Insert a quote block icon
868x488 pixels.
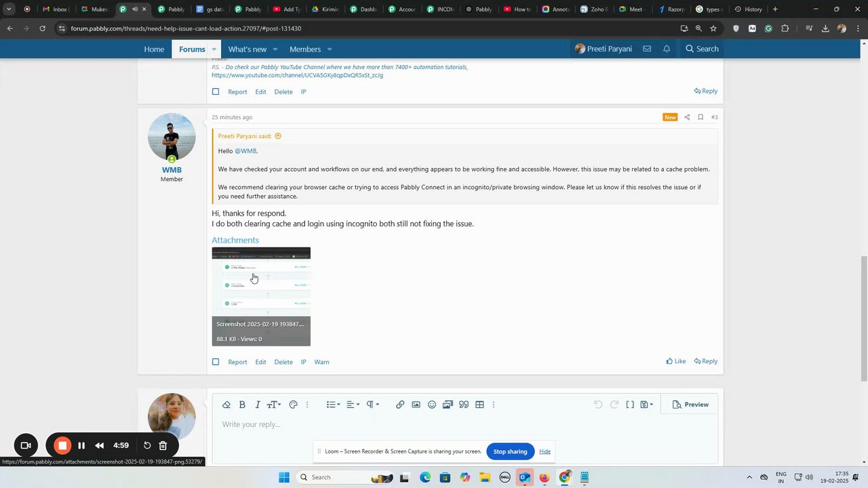464,405
